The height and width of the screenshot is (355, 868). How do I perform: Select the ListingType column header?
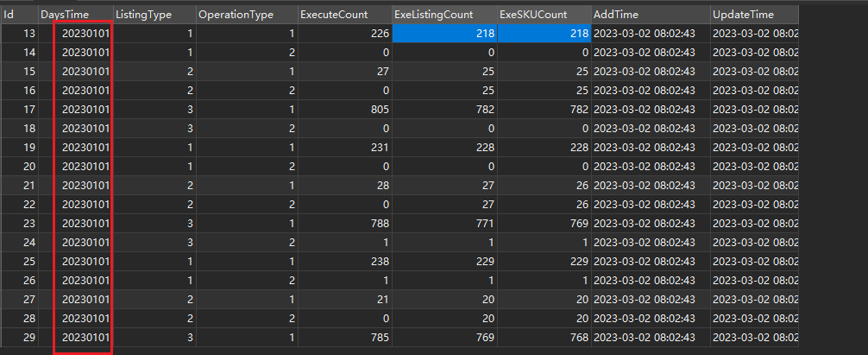(154, 15)
